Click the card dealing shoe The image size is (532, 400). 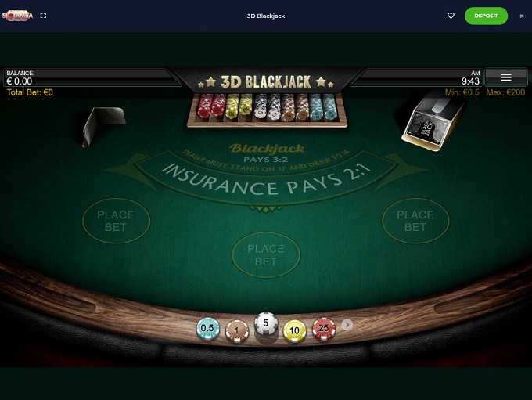tap(433, 122)
